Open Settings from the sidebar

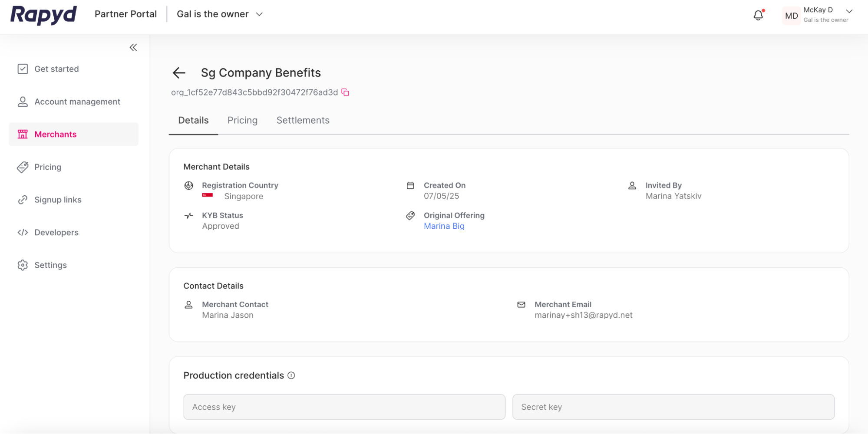tap(50, 265)
